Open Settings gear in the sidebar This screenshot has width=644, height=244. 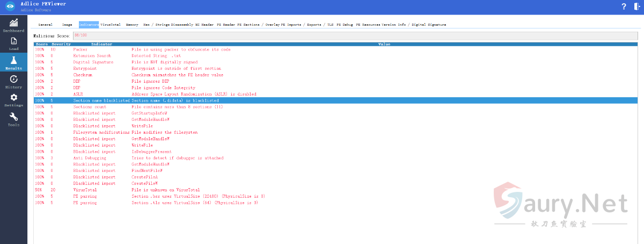coord(13,99)
